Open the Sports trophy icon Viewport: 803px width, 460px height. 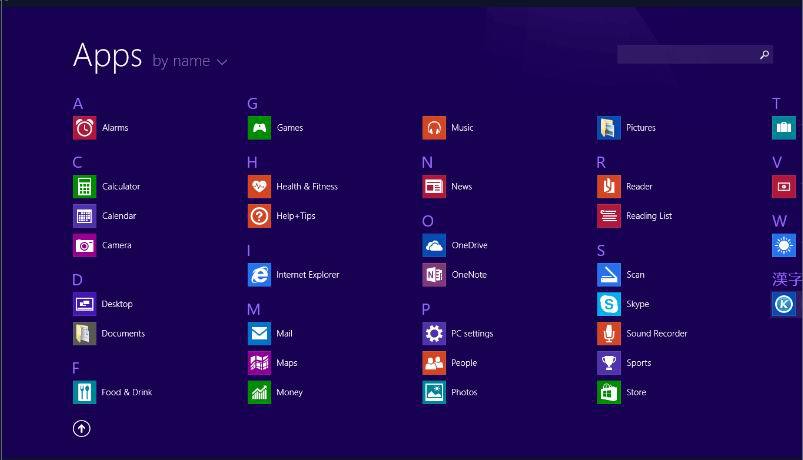click(x=608, y=363)
